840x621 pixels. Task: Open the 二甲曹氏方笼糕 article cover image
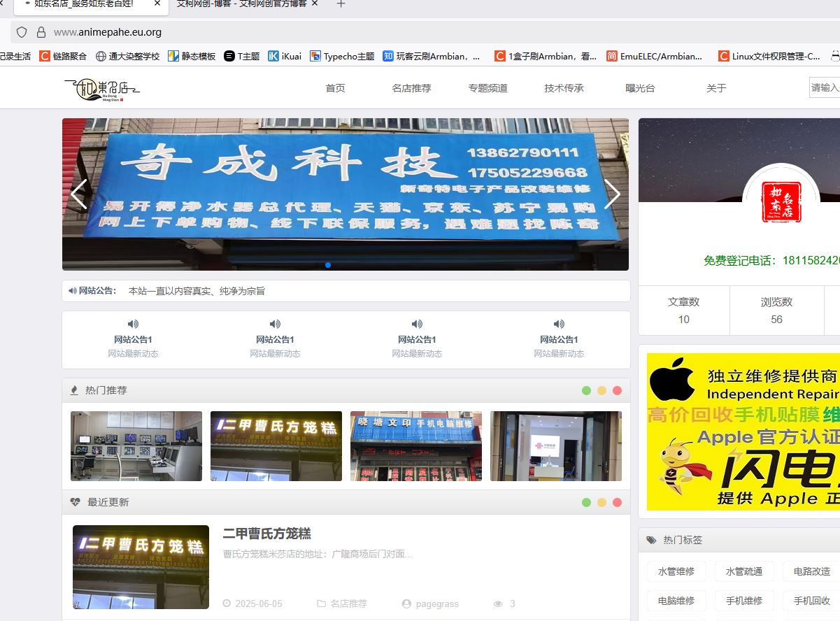pyautogui.click(x=141, y=567)
